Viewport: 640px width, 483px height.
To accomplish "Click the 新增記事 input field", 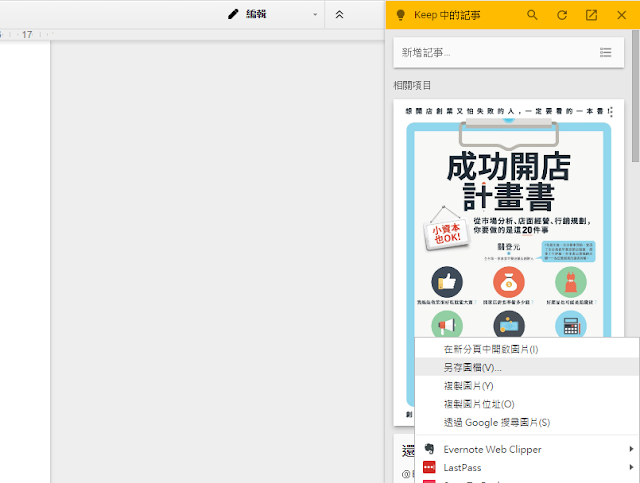I will (509, 52).
